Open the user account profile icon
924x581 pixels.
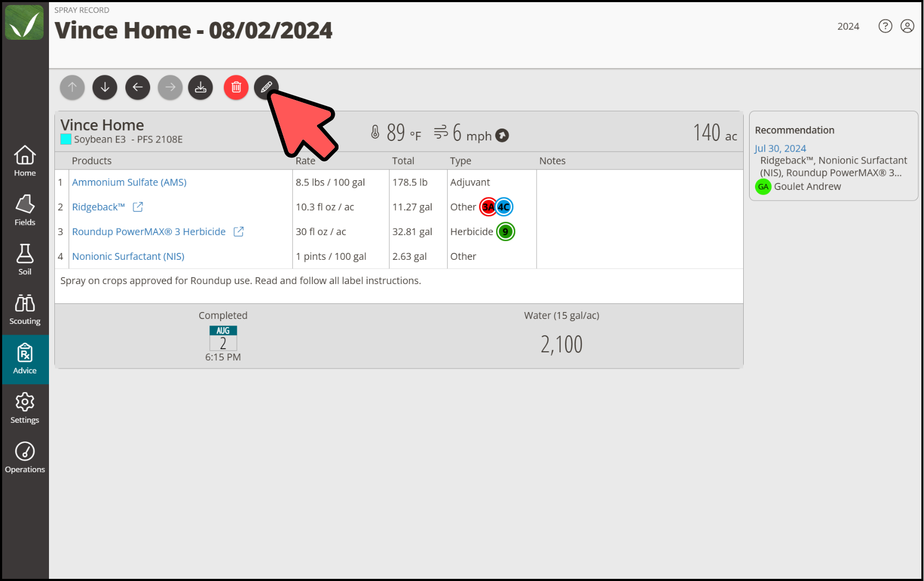(x=907, y=26)
